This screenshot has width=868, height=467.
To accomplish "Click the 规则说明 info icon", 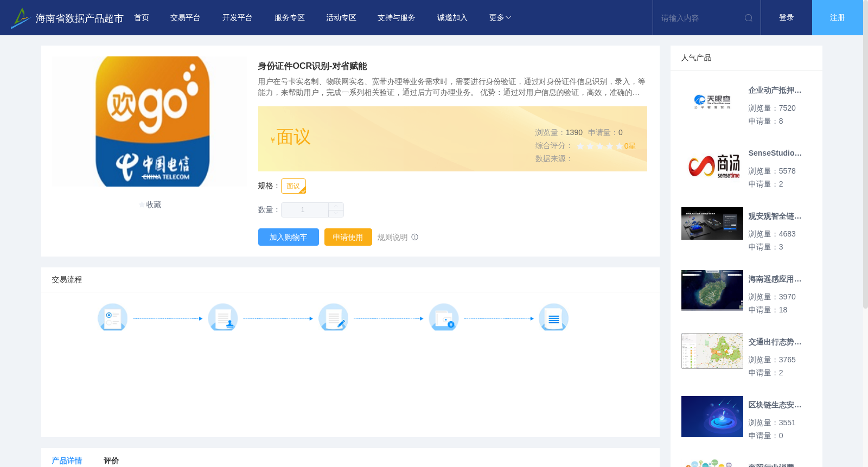I will 415,237.
